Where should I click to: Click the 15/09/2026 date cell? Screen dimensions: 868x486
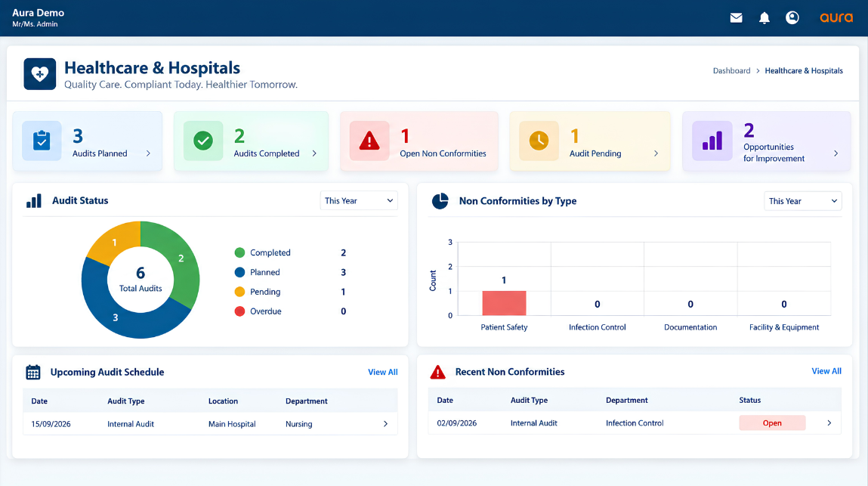pyautogui.click(x=51, y=424)
